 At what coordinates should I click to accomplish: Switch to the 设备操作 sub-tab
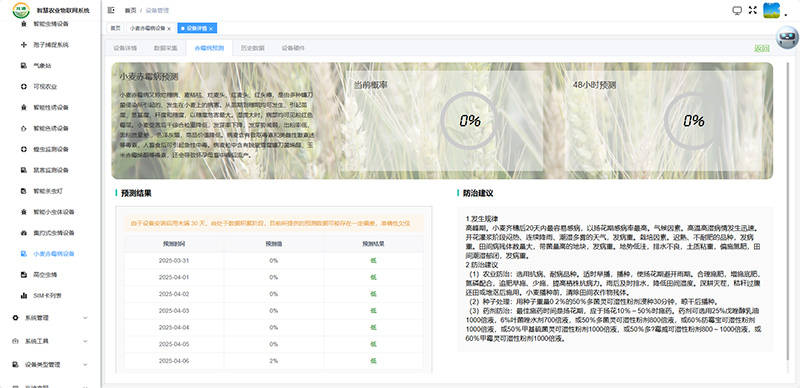tap(293, 48)
